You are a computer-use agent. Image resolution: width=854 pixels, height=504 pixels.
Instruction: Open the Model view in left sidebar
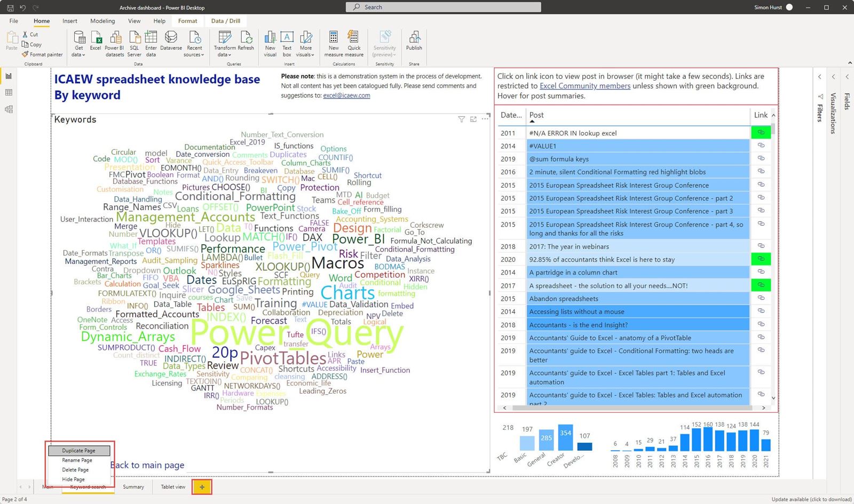click(x=9, y=109)
